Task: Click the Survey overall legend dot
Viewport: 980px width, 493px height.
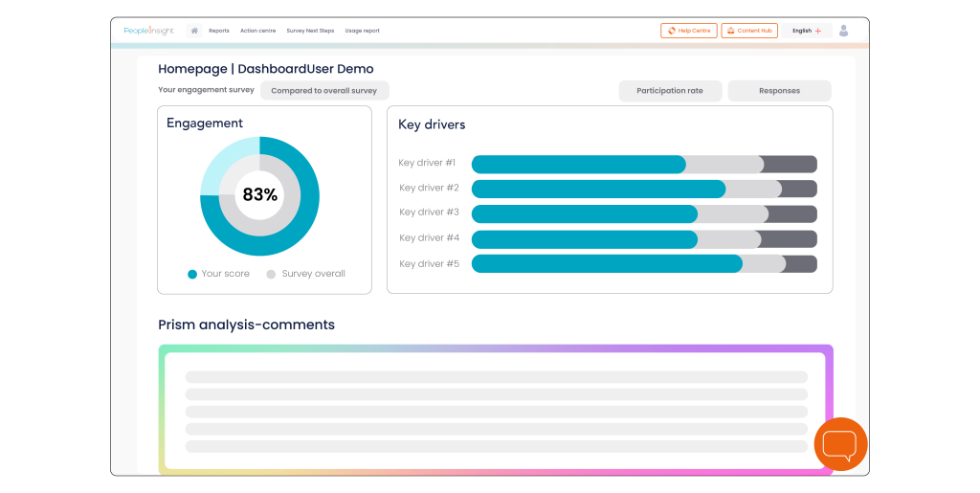Action: (x=271, y=275)
